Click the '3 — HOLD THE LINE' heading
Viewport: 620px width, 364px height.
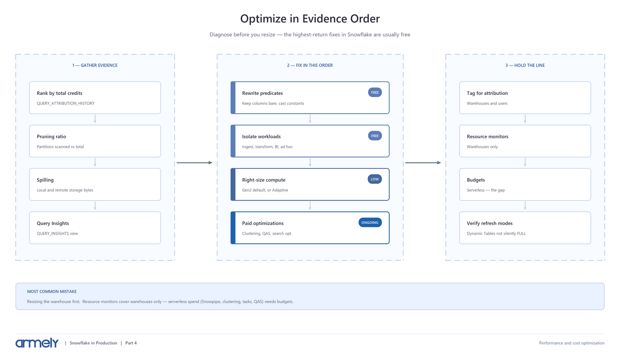point(525,65)
